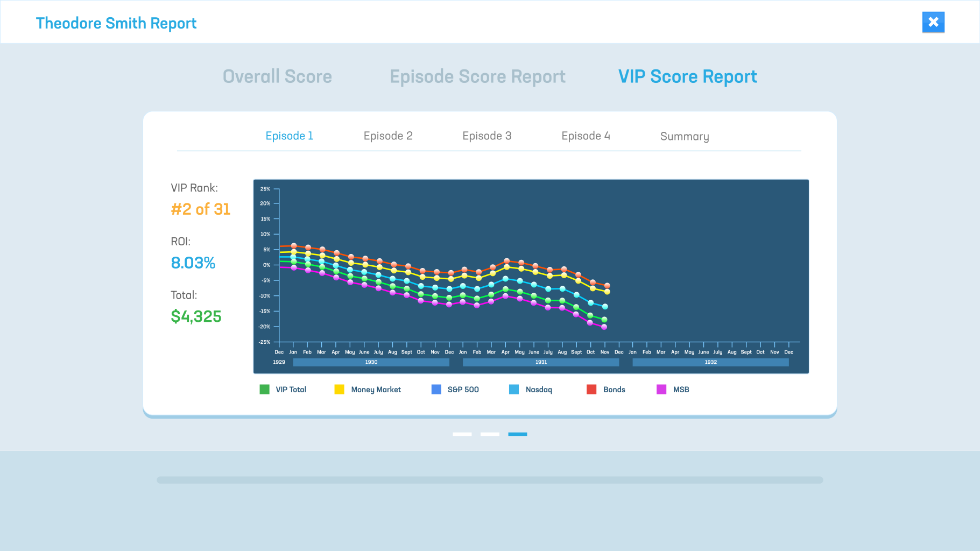Open the Summary view
Viewport: 980px width, 551px height.
click(x=684, y=136)
